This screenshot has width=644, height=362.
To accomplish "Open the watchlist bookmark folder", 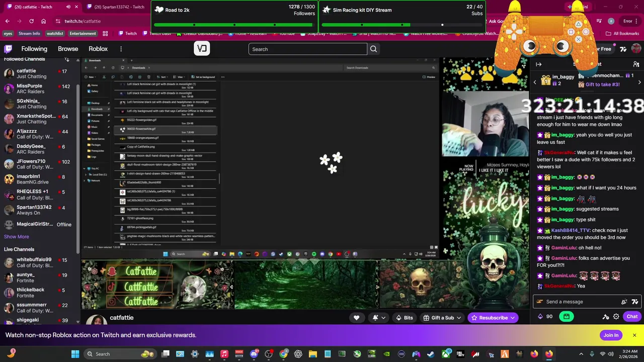I will 55,33.
